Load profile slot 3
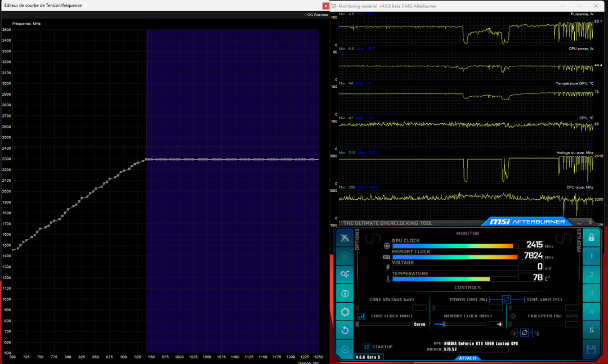The height and width of the screenshot is (364, 608). coord(591,293)
